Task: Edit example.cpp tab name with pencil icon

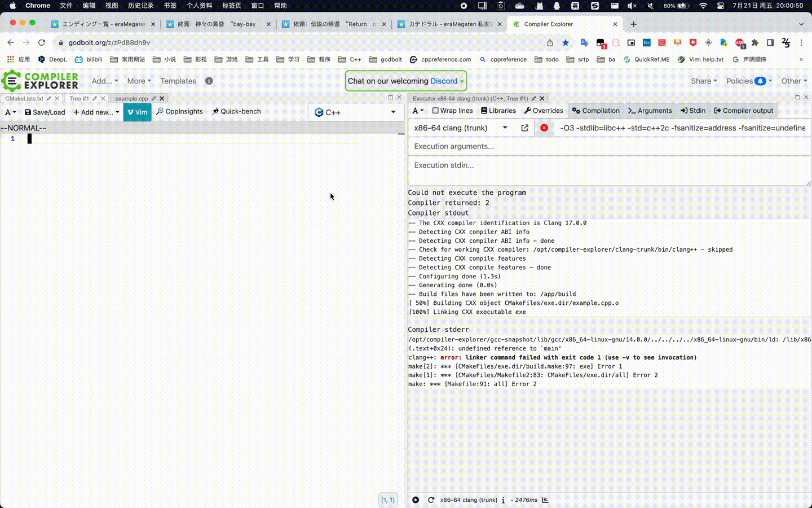Action: click(153, 98)
